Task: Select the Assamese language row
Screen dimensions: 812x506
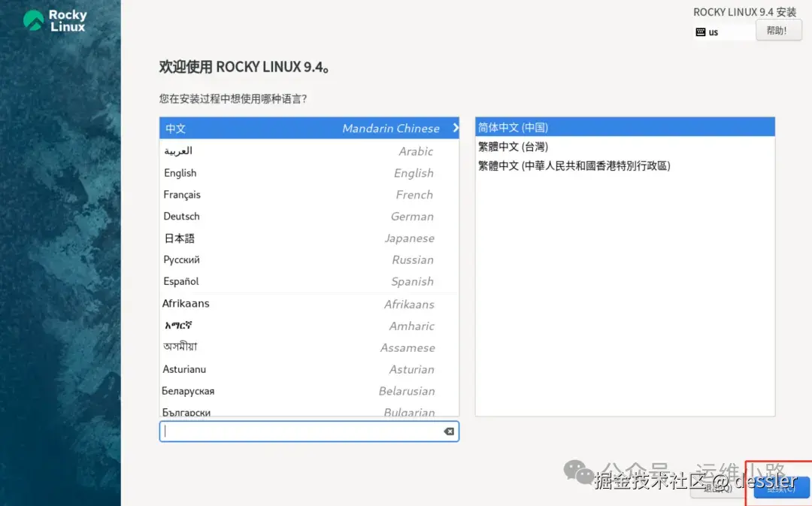Action: tap(309, 347)
